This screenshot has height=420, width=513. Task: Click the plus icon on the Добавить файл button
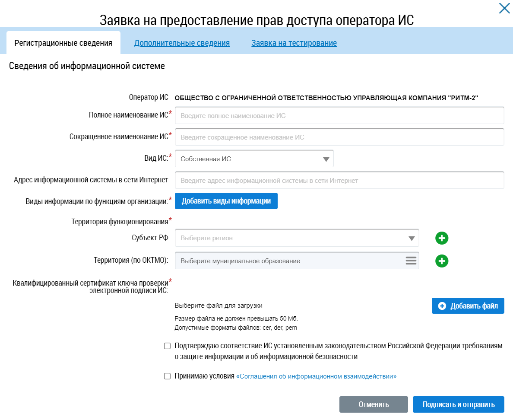point(442,306)
